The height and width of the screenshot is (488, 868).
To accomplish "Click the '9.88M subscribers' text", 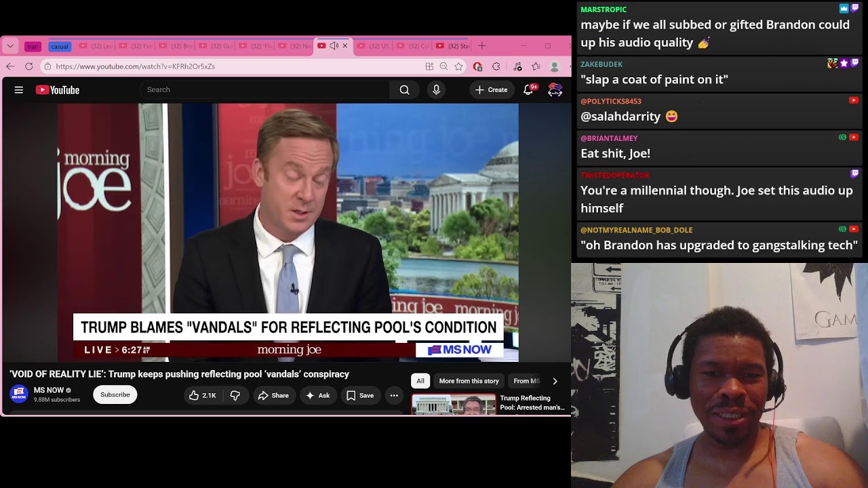I will pos(57,400).
